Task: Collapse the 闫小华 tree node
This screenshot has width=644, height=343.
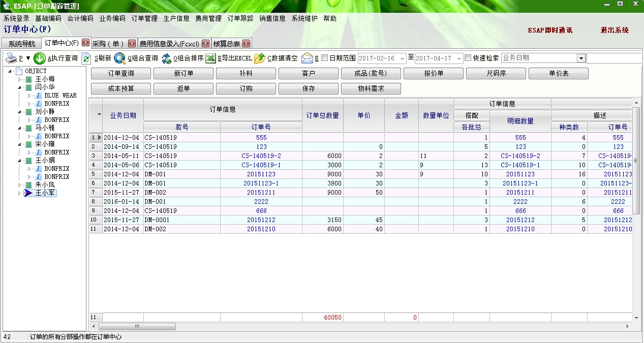Action: pyautogui.click(x=20, y=87)
